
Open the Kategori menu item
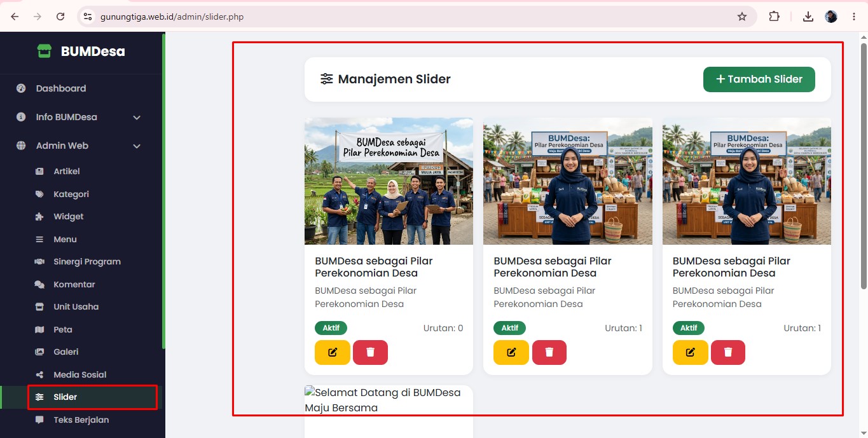81,194
